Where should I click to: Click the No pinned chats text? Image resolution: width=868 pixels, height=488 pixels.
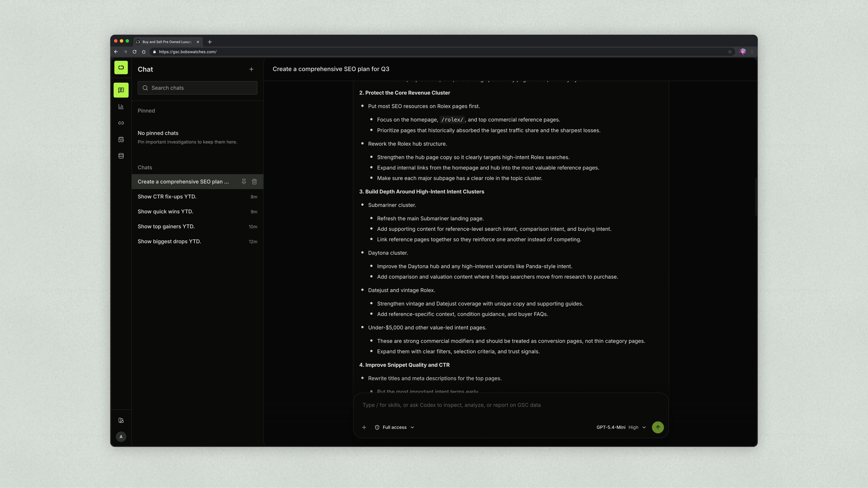click(x=158, y=133)
